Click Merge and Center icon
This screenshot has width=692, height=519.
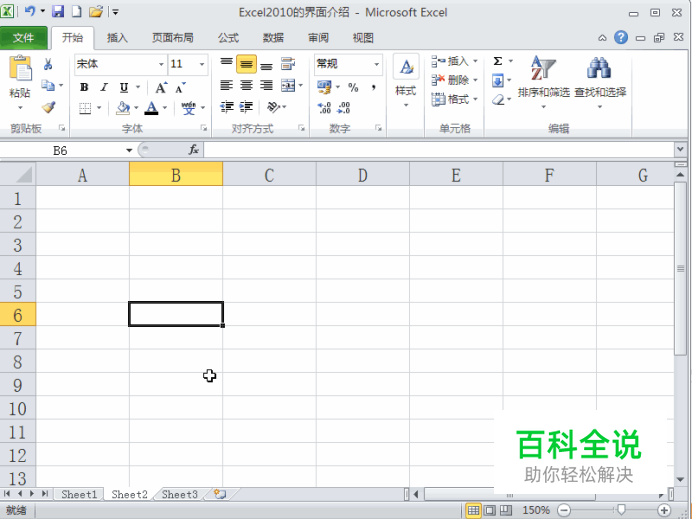click(288, 85)
